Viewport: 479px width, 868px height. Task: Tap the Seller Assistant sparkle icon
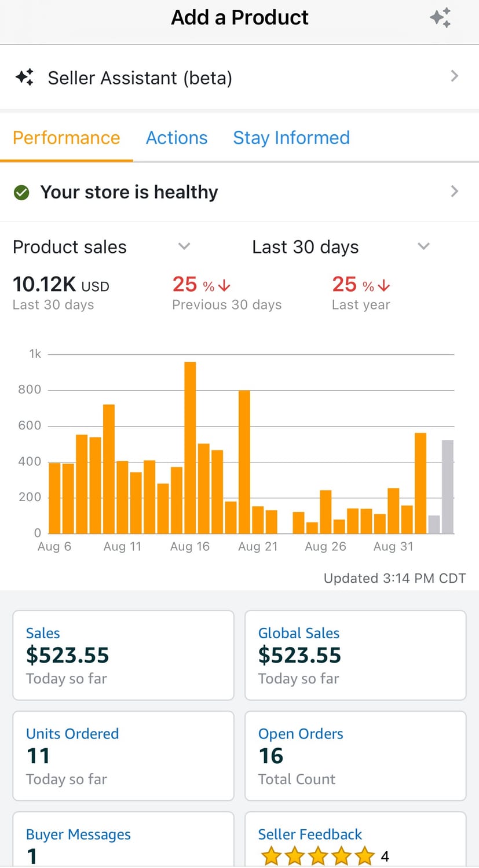pos(24,77)
